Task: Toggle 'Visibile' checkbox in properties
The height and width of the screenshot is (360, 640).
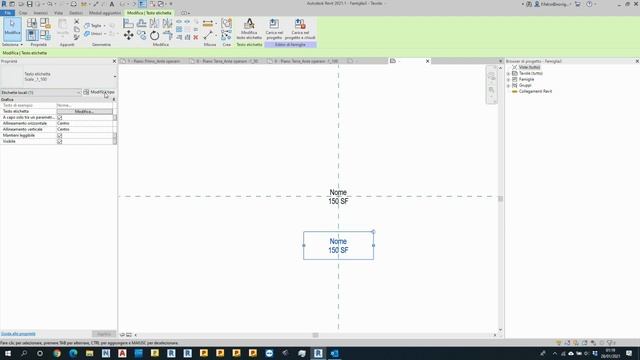Action: 60,141
